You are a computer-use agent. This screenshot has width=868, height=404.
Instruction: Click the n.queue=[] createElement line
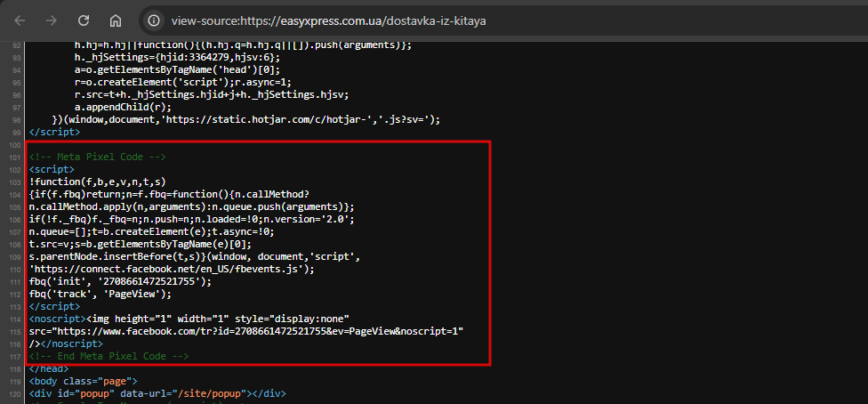pyautogui.click(x=151, y=231)
